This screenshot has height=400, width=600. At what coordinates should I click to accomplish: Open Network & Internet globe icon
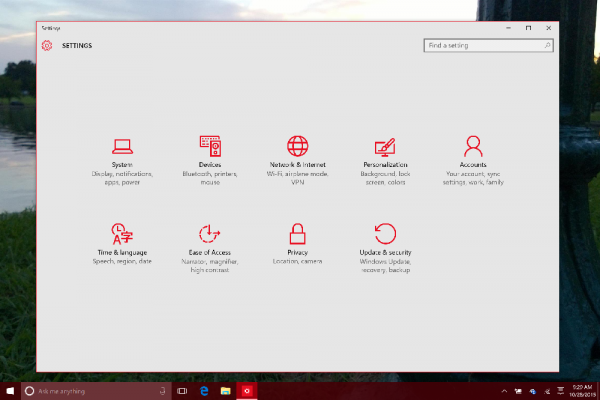pyautogui.click(x=298, y=146)
